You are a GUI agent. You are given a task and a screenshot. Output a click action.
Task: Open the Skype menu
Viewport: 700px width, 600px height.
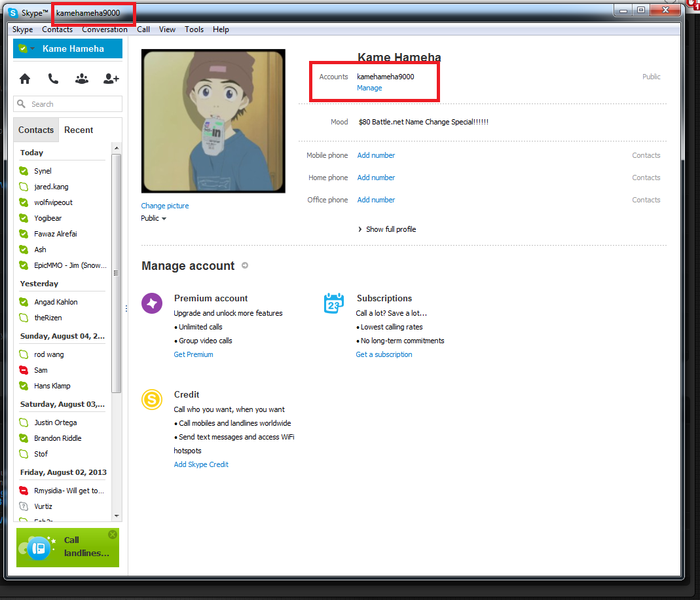pos(23,29)
